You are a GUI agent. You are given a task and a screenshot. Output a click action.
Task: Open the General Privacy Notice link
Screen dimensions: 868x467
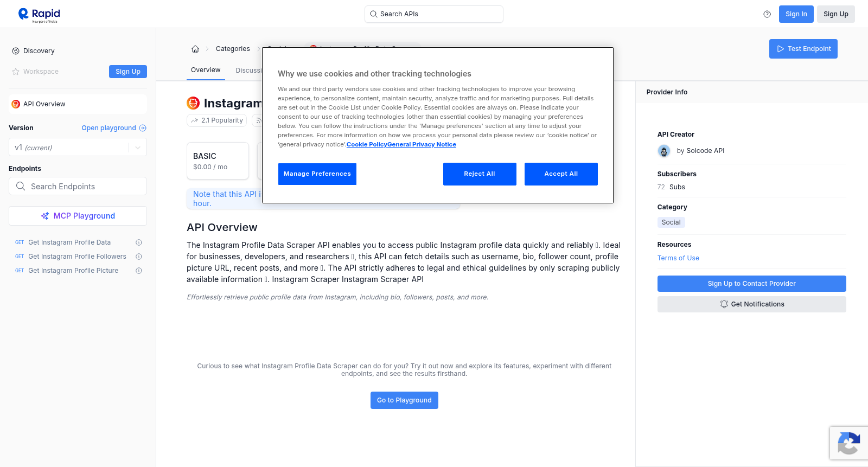tap(422, 144)
